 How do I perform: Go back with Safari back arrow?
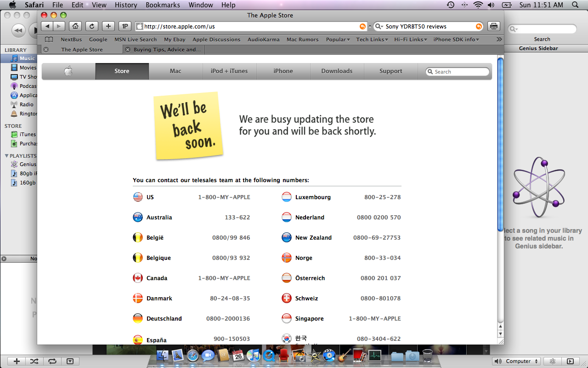tap(47, 26)
